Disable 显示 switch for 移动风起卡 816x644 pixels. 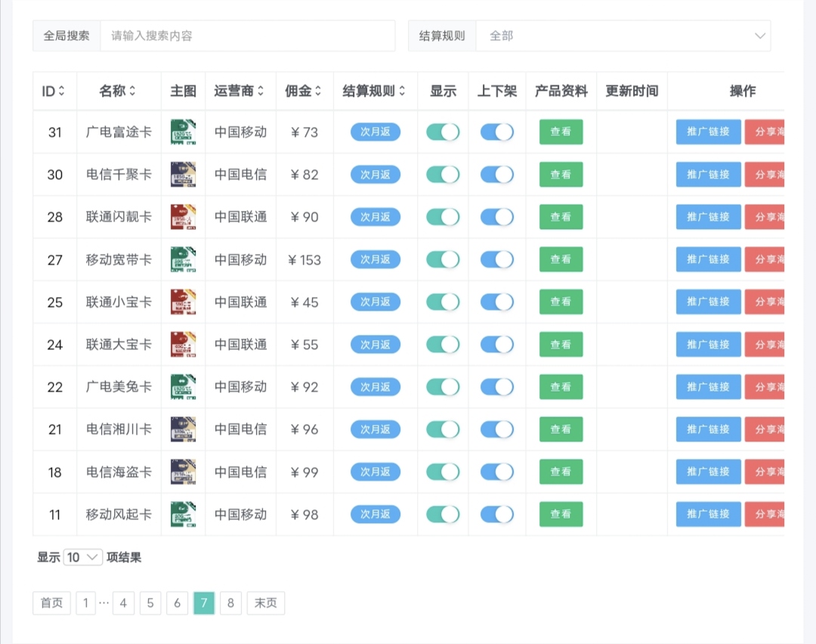(443, 515)
